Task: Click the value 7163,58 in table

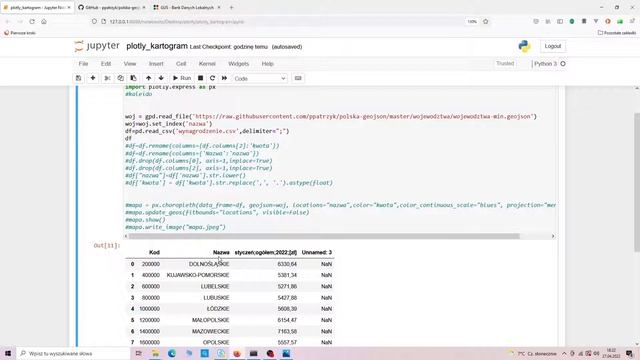Action: (287, 331)
